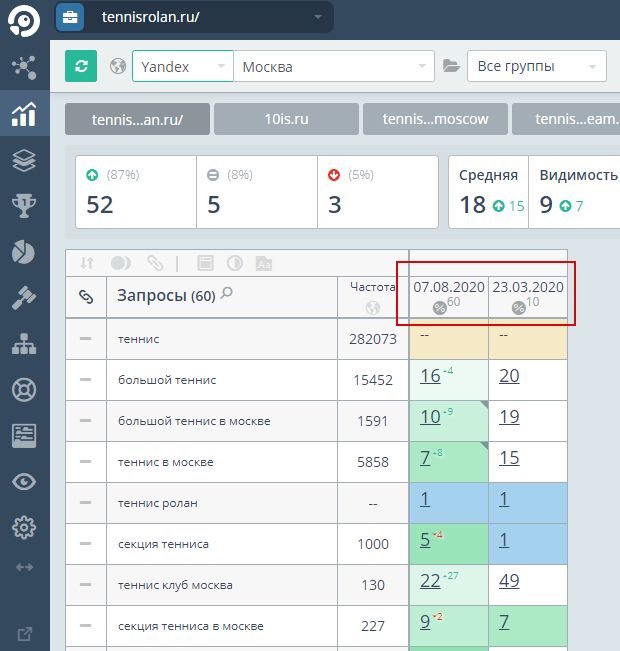Open the Yandex search engine dropdown
Viewport: 620px width, 651px height.
(x=182, y=67)
